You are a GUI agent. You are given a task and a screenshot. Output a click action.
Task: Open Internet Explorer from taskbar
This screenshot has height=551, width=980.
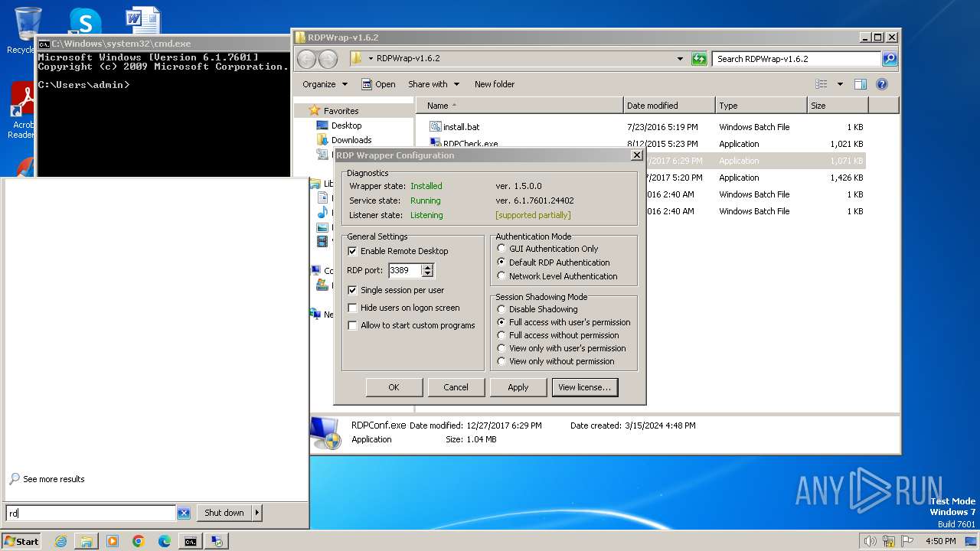[x=60, y=541]
